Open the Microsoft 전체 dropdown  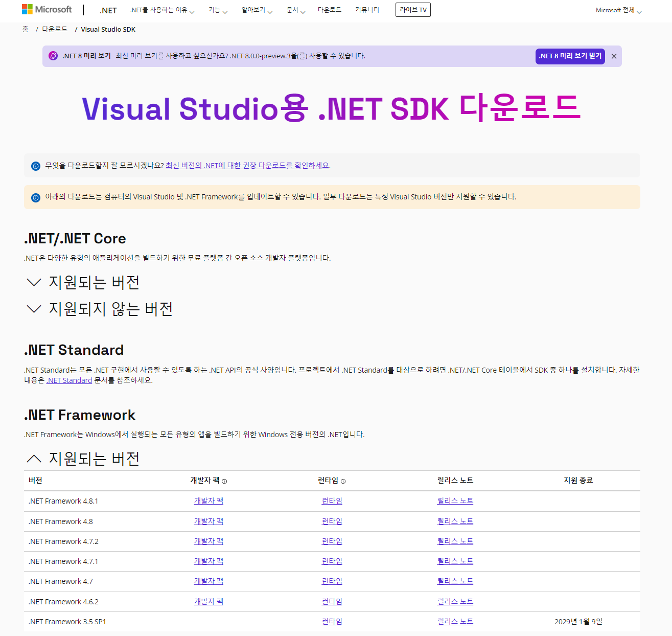tap(617, 9)
